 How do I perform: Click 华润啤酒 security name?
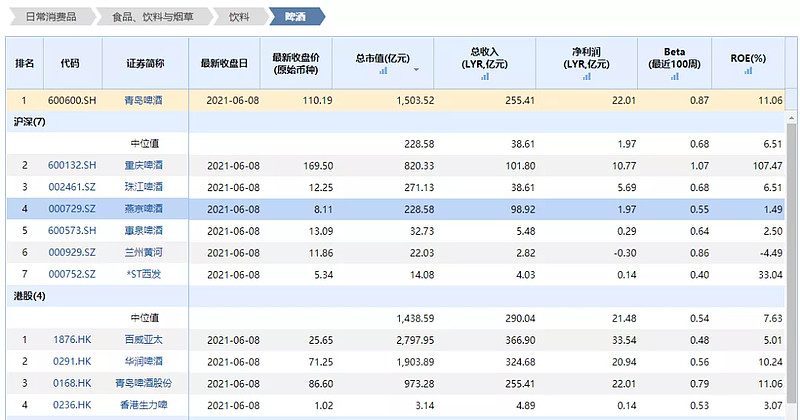144,361
